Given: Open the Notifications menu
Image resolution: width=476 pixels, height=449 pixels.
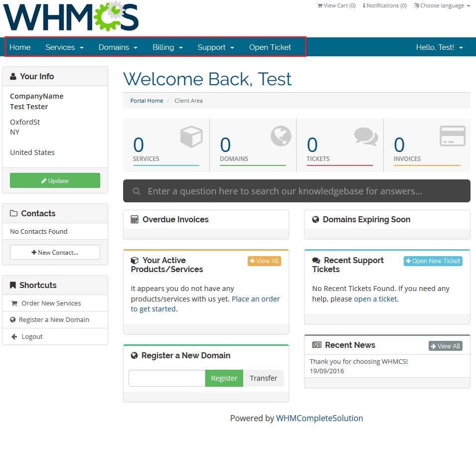Looking at the screenshot, I should tap(385, 5).
